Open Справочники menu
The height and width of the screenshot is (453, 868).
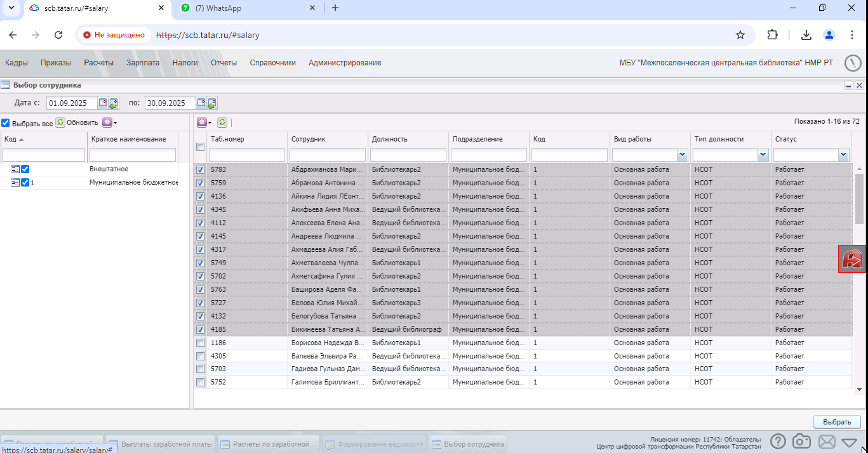273,63
